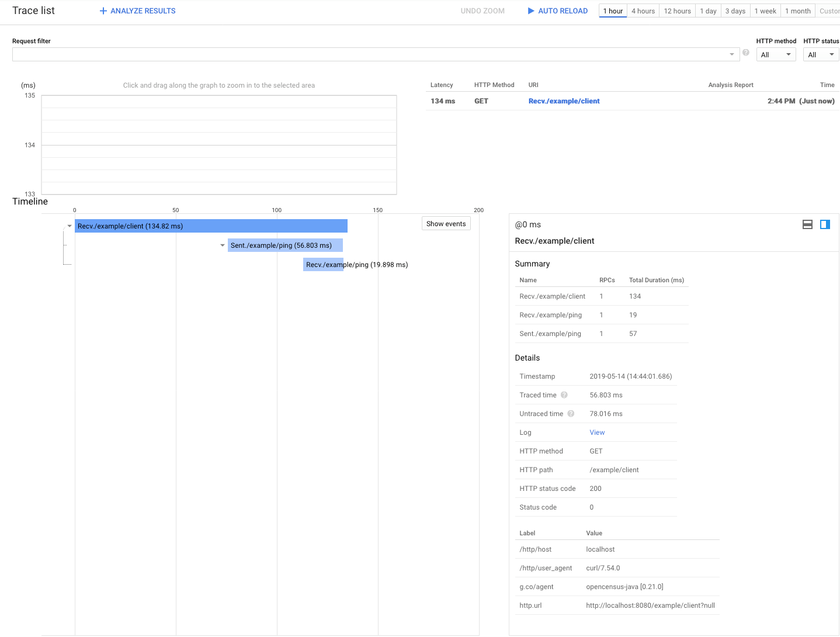Open the Log View link
The image size is (840, 637).
[x=597, y=432]
